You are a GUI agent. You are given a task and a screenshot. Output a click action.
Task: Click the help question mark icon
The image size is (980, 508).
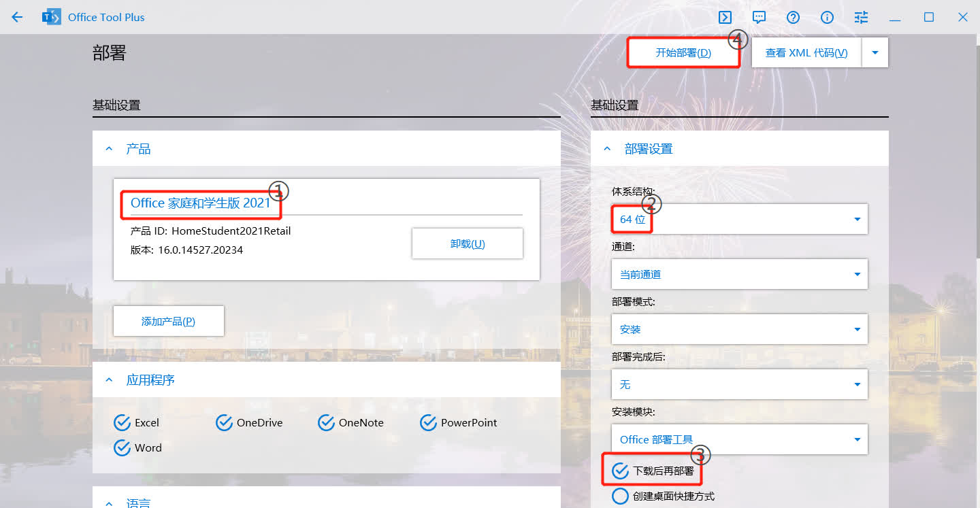[793, 17]
